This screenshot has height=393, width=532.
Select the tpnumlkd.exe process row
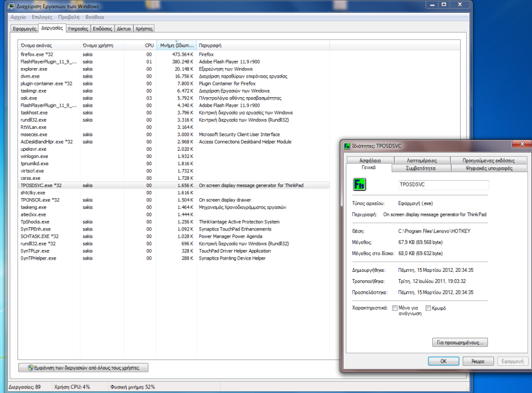174,164
